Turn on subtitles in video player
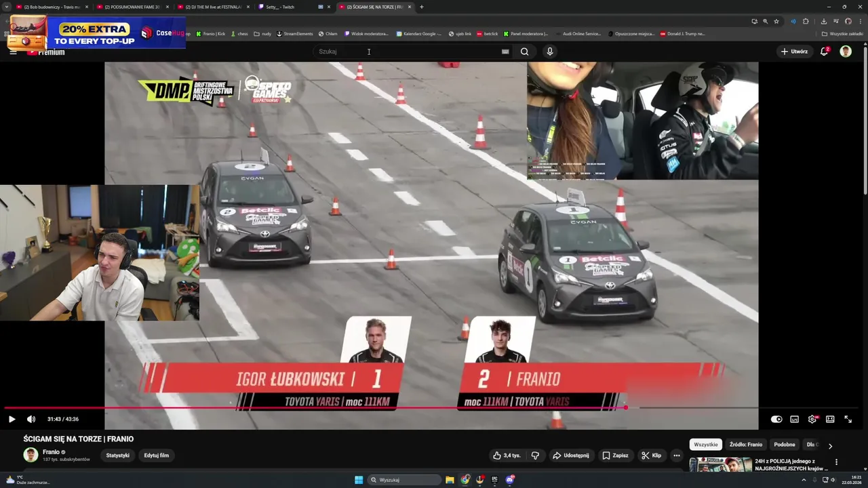868x488 pixels. point(794,419)
